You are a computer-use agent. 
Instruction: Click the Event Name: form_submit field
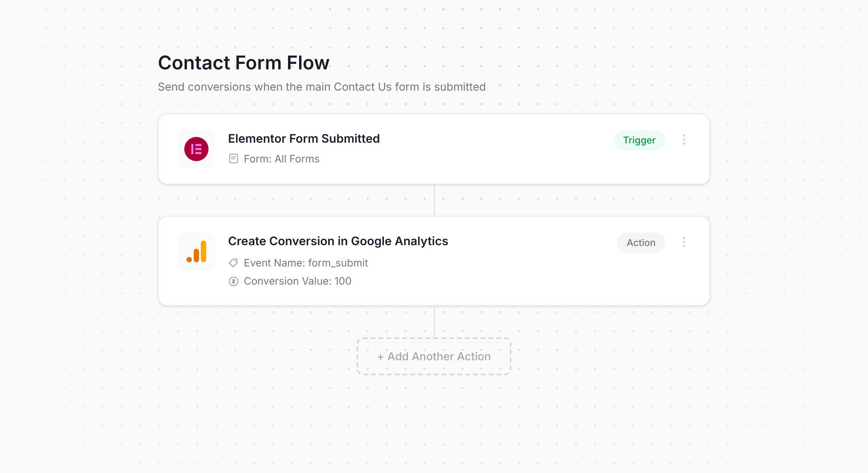[306, 263]
